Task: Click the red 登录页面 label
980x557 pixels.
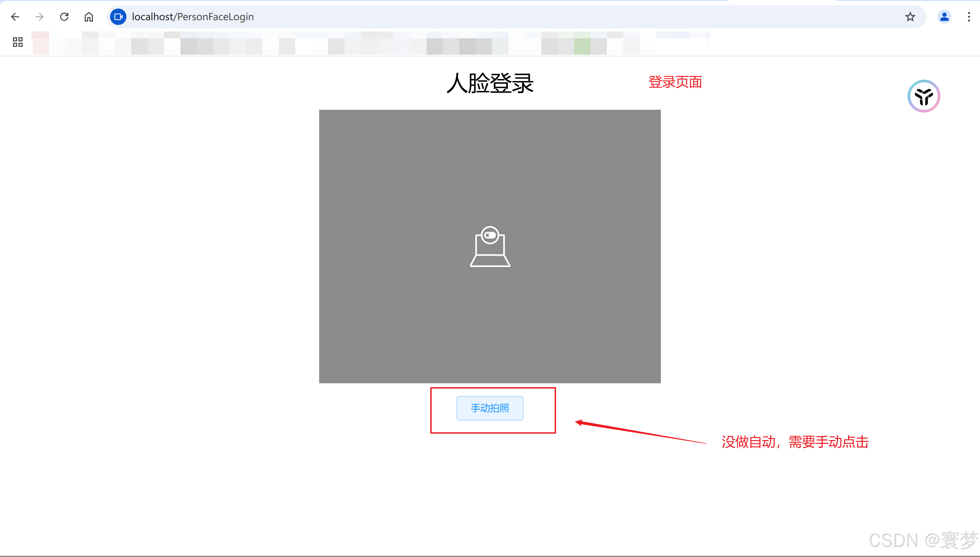Action: [675, 82]
